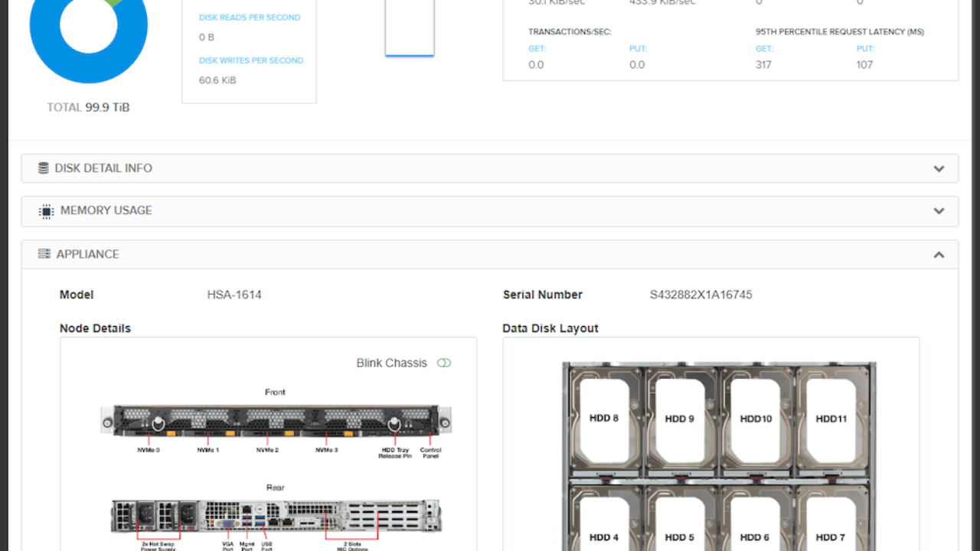This screenshot has width=980, height=551.
Task: Click the 95th Percentile Request Latency heading
Action: click(x=839, y=32)
